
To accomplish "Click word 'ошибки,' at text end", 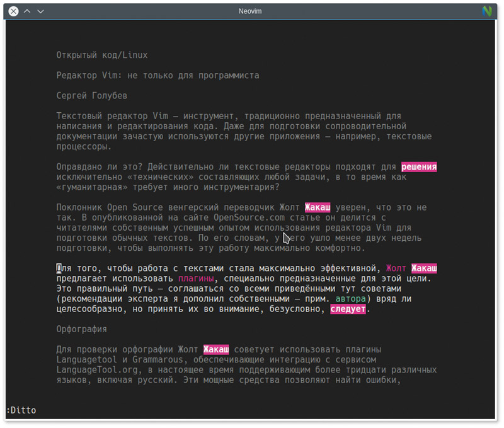I will click(x=384, y=379).
